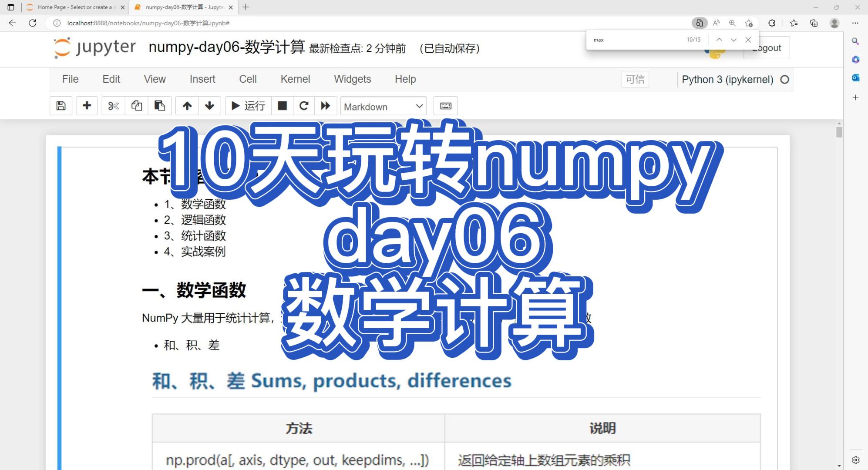
Task: Restart kernel and run all fast-forward icon
Action: coord(325,106)
